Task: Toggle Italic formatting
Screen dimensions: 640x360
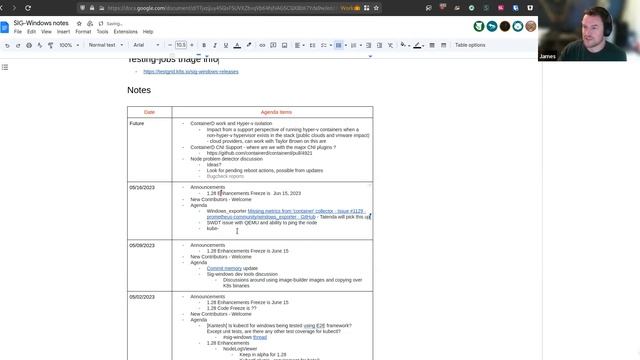Action: click(215, 45)
